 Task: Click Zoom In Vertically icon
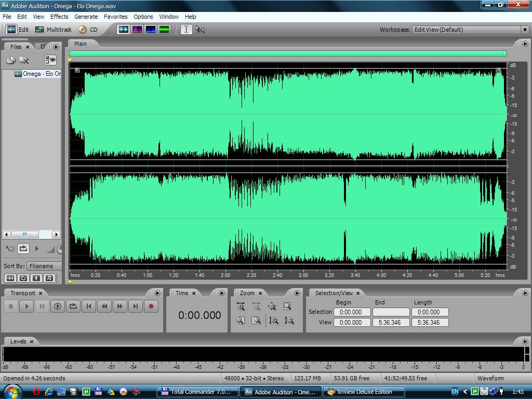(274, 321)
